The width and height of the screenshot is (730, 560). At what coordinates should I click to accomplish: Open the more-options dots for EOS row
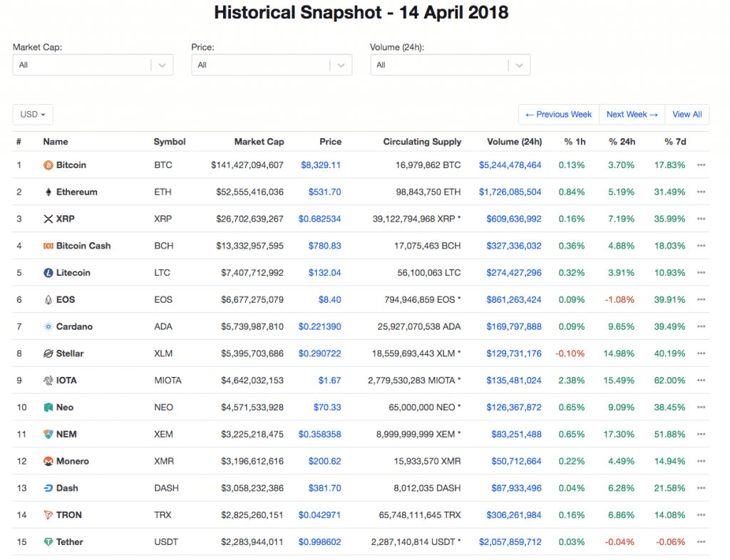tap(701, 300)
